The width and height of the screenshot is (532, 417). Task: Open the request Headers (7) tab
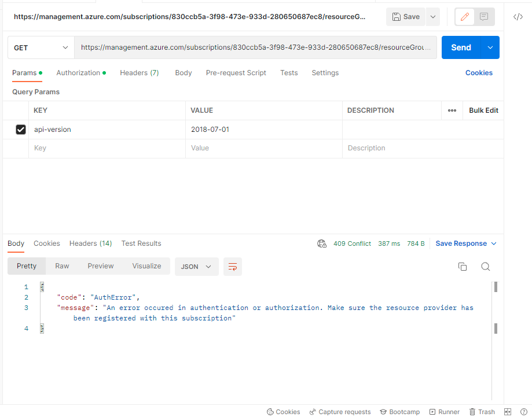(x=140, y=73)
